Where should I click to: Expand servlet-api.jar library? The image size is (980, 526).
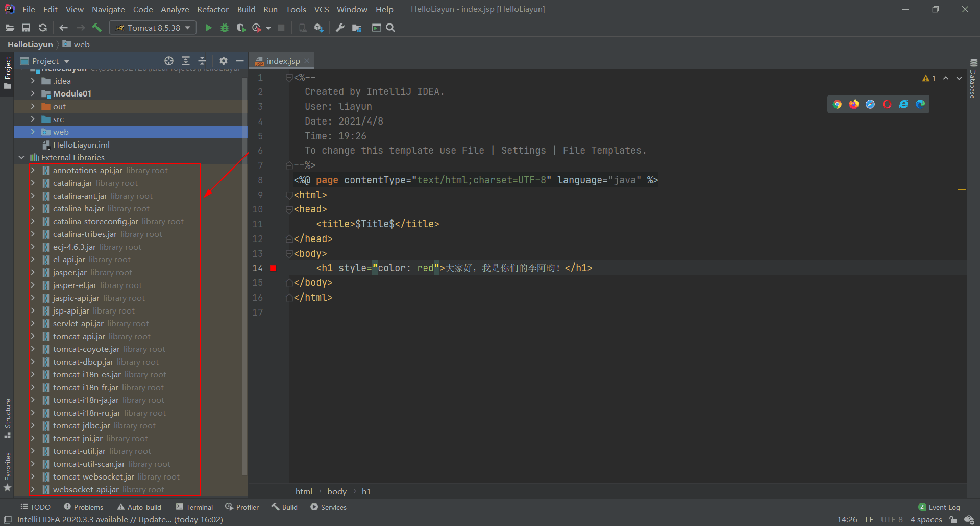pos(33,323)
